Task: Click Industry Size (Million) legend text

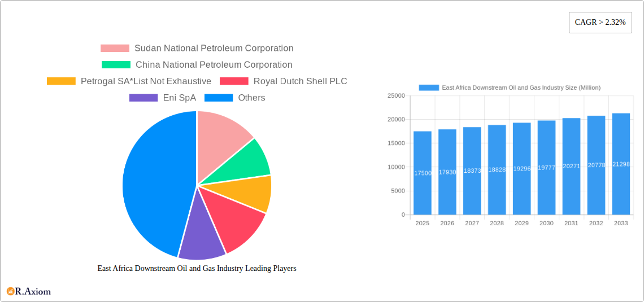Action: (521, 87)
